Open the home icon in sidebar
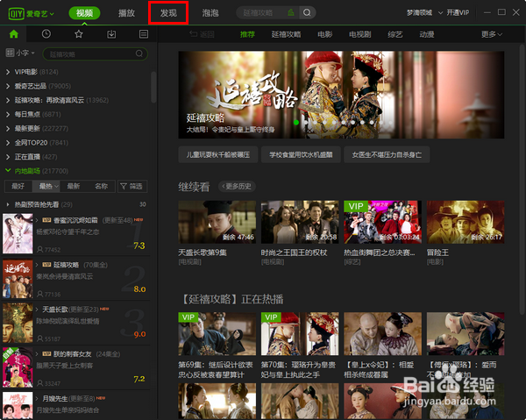The width and height of the screenshot is (526, 420). click(14, 34)
